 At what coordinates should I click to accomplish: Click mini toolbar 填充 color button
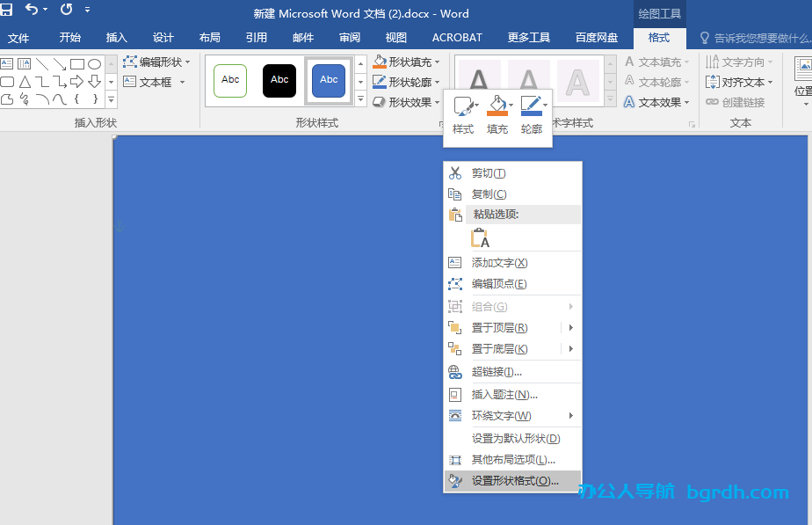coord(497,115)
